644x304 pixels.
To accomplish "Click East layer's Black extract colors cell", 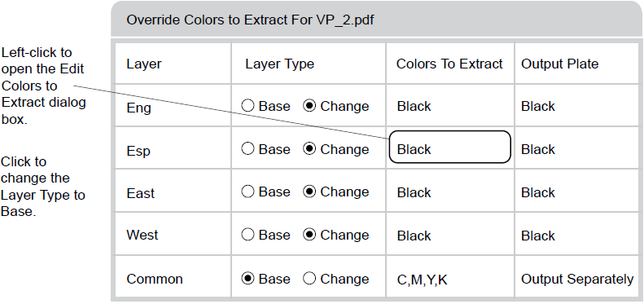I will (x=450, y=191).
